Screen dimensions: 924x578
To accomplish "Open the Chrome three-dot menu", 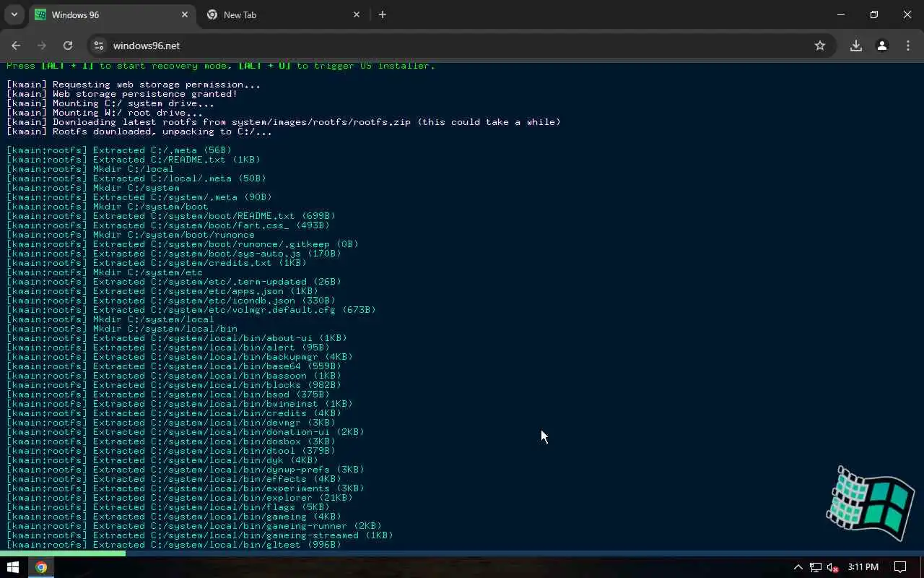I will coord(908,46).
